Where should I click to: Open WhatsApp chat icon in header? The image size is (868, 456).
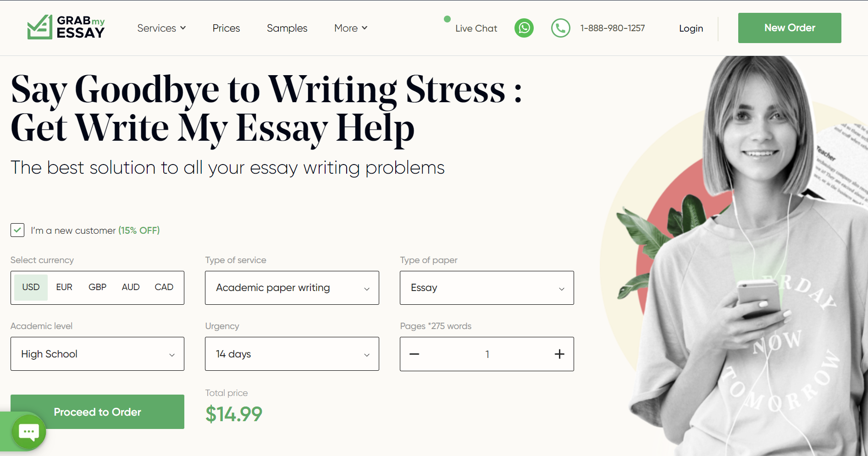click(524, 28)
